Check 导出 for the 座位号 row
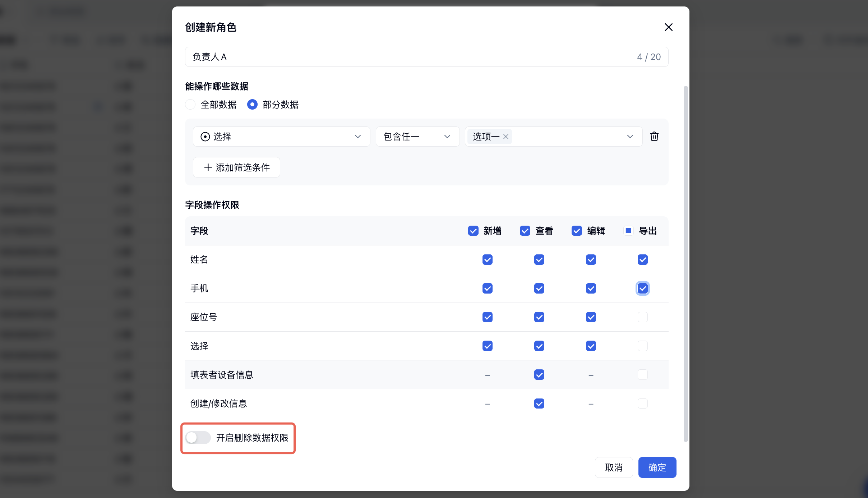 coord(643,317)
